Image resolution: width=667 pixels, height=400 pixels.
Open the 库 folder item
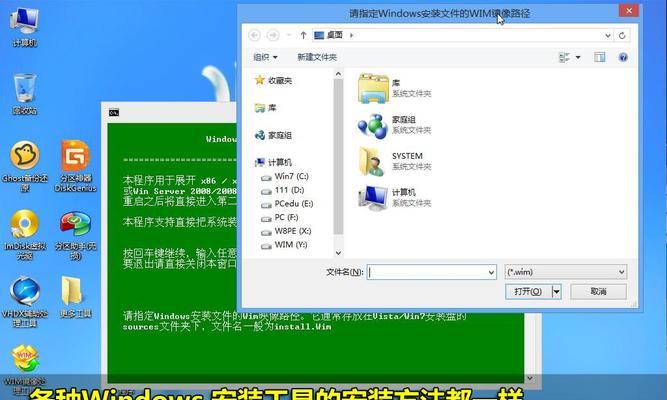[395, 88]
